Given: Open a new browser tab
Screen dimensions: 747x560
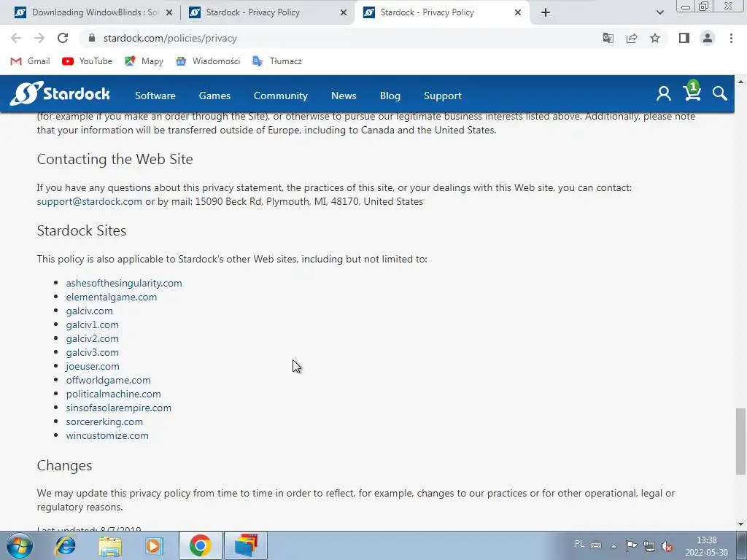Looking at the screenshot, I should tap(546, 12).
